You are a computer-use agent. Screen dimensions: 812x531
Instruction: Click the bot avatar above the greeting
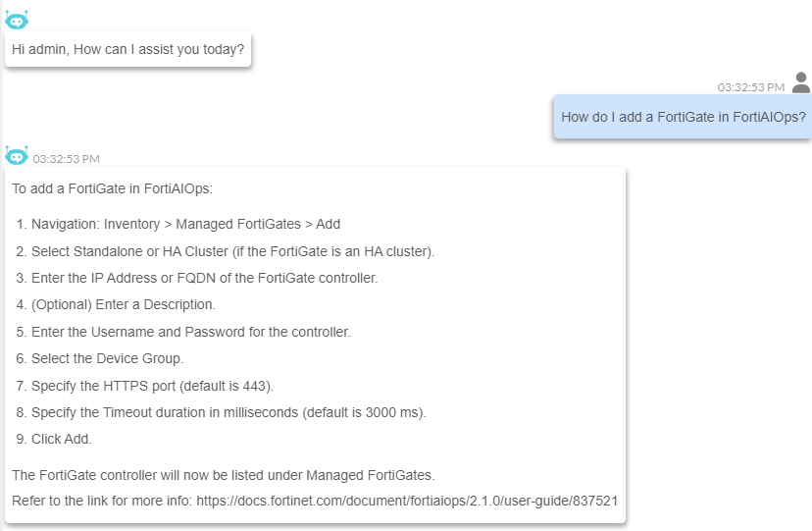point(17,21)
